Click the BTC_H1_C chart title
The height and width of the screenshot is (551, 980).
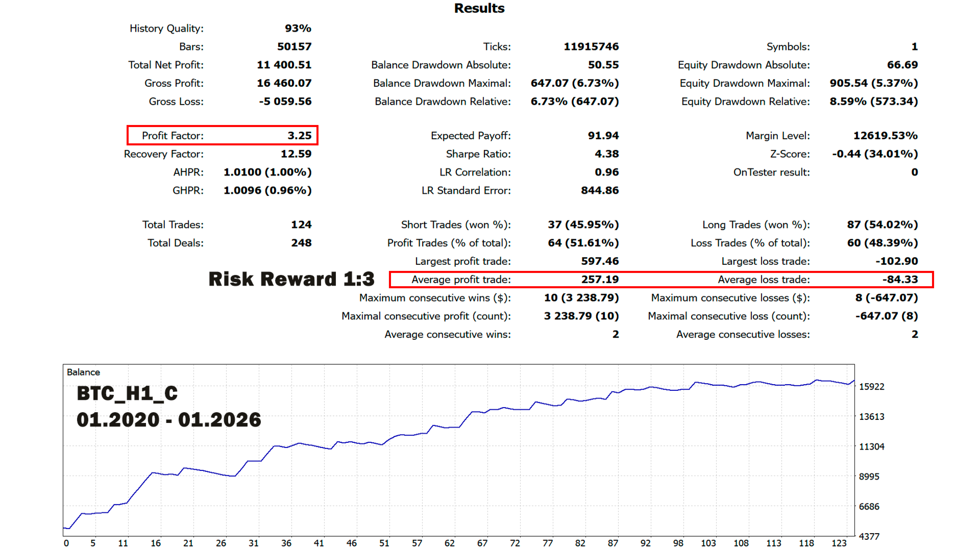point(127,393)
